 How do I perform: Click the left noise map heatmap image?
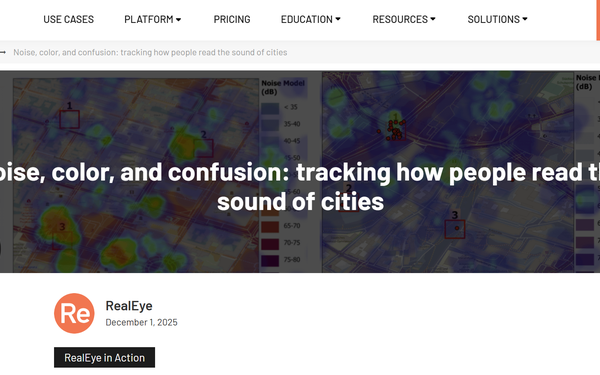point(136,175)
